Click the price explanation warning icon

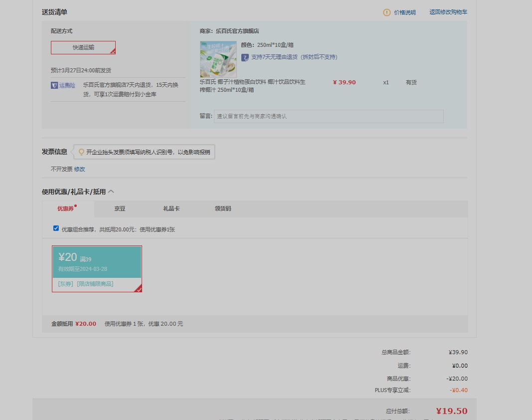pos(387,12)
